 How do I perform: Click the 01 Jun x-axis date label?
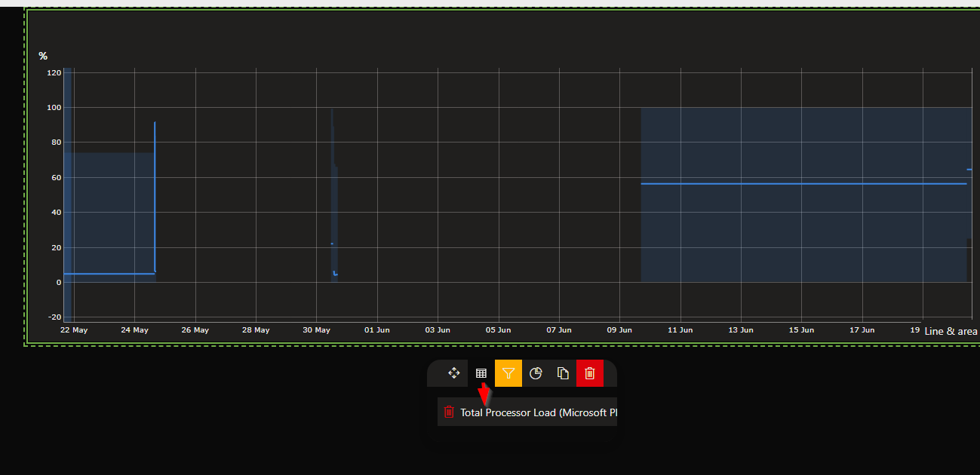pos(377,330)
